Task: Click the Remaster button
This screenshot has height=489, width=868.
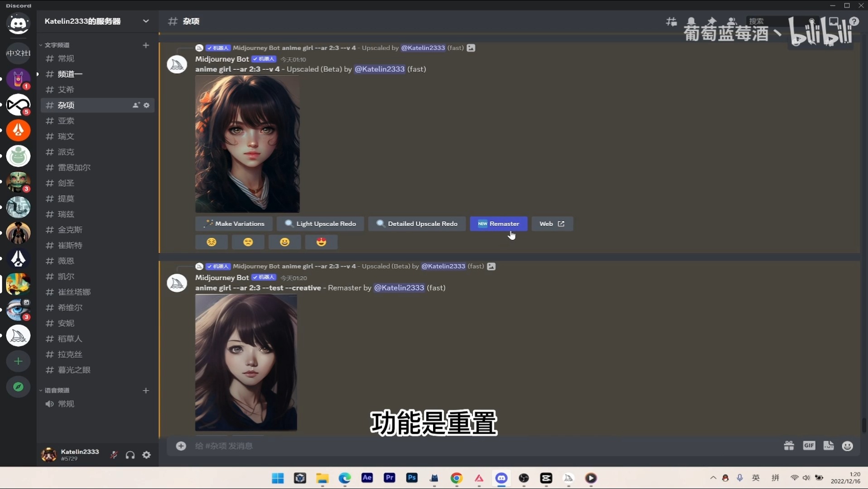Action: pyautogui.click(x=498, y=224)
